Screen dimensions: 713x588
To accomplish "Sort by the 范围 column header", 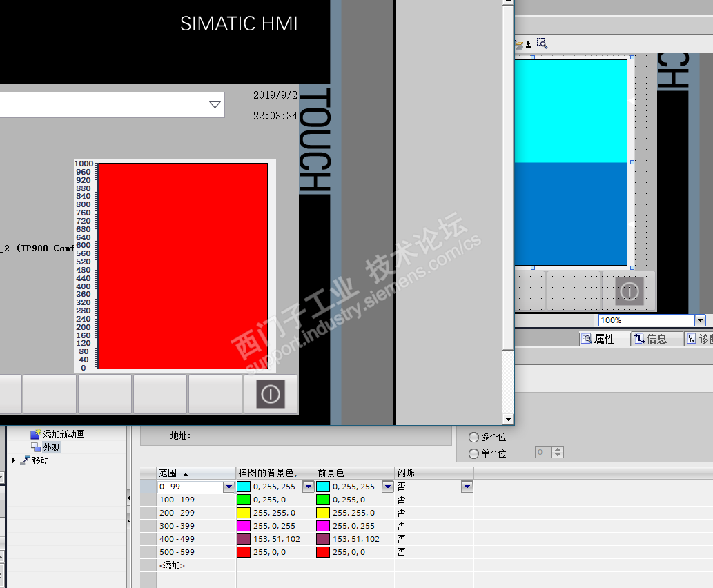I will coord(197,473).
